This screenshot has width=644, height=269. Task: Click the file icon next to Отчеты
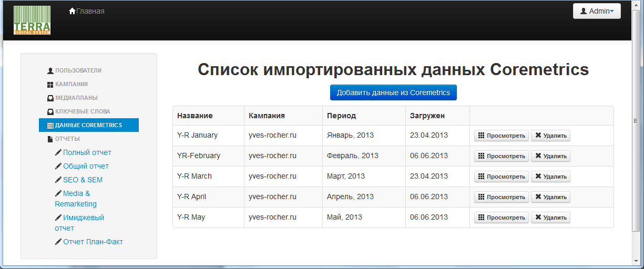50,139
